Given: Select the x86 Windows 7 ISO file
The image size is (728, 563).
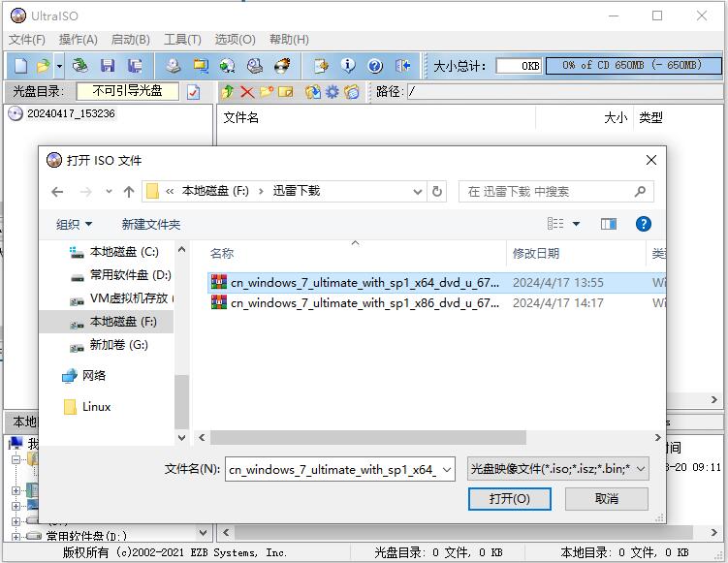Looking at the screenshot, I should [x=436, y=303].
